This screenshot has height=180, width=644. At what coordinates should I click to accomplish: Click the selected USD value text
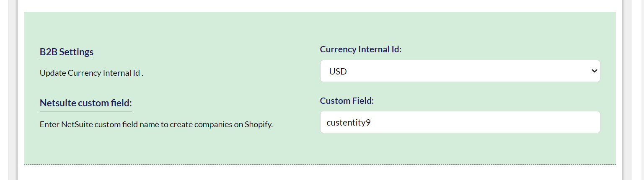(x=338, y=72)
